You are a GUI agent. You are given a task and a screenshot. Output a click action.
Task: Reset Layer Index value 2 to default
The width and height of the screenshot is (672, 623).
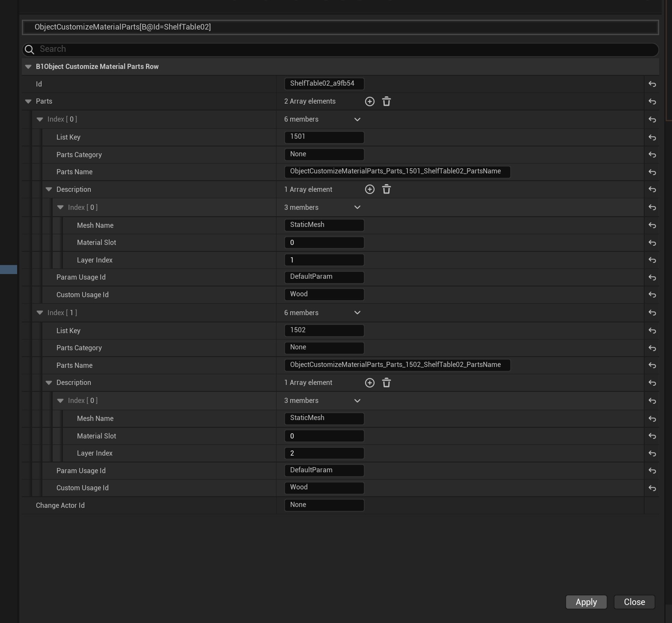652,453
